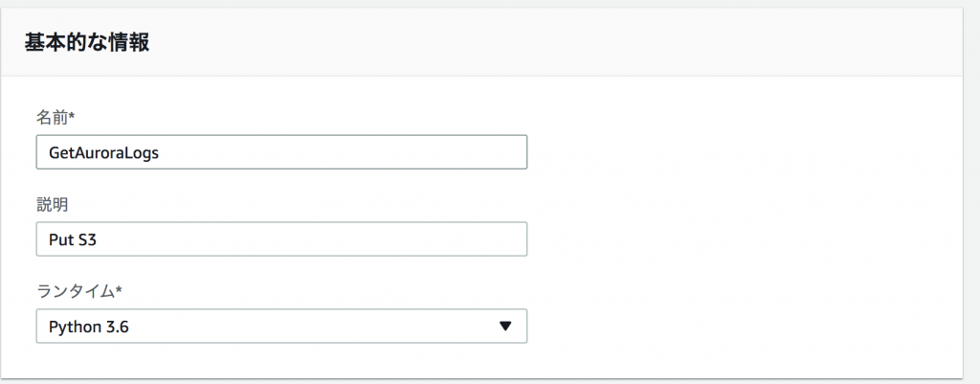Place cursor after GetAuroraLogs in name box
The image size is (980, 384).
[x=161, y=152]
